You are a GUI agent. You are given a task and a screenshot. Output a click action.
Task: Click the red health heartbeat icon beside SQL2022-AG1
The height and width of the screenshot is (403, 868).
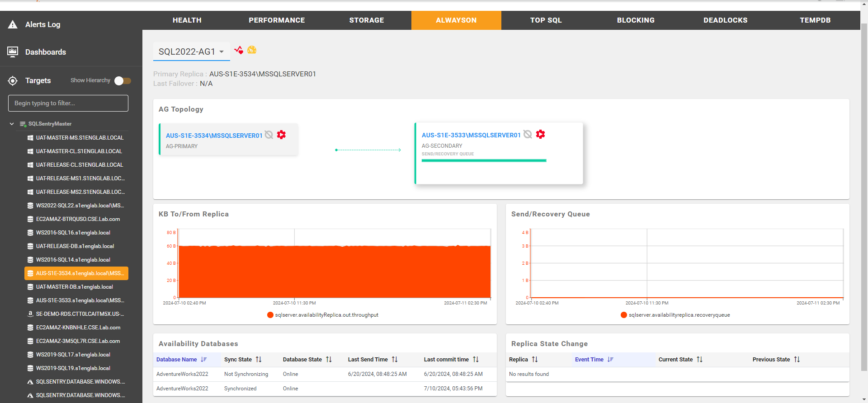pos(239,50)
